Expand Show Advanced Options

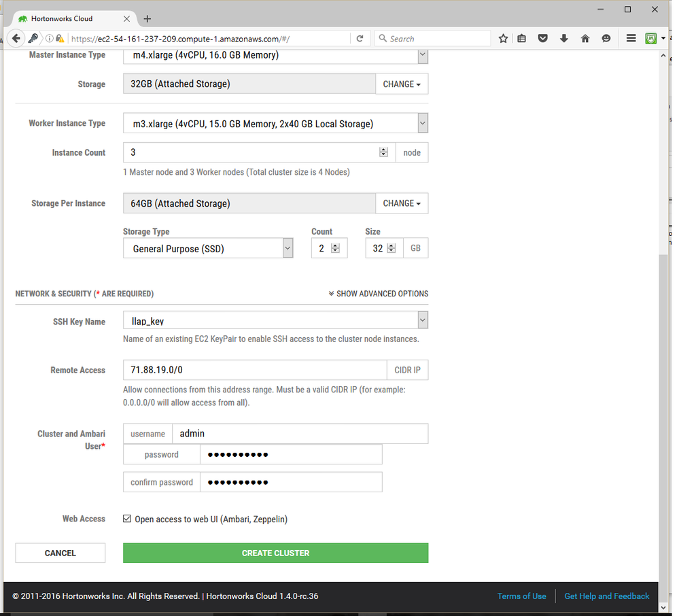click(377, 294)
